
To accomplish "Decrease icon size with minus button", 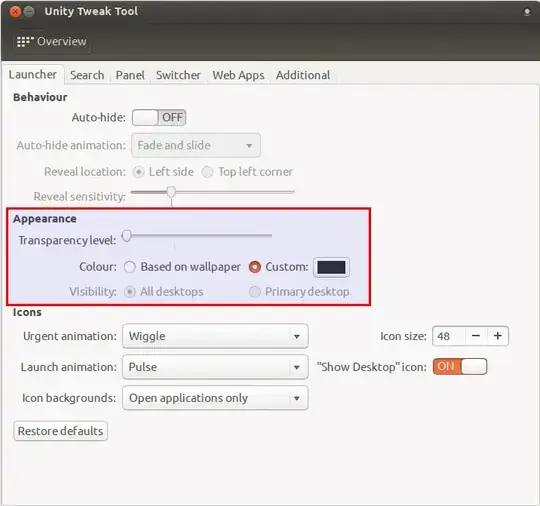I will coord(476,336).
